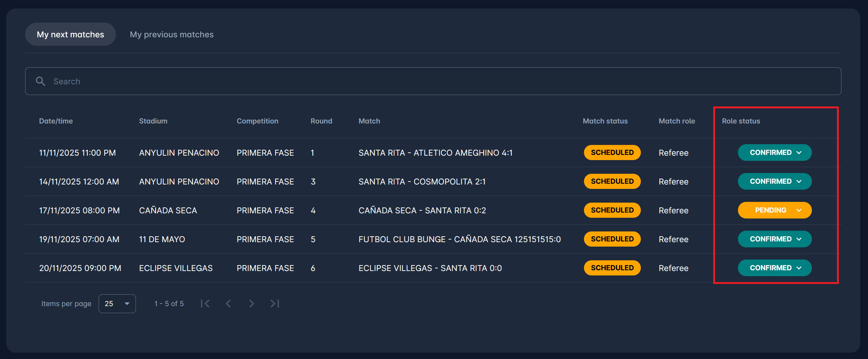Open role status for 11/11/2025 match
The width and height of the screenshot is (868, 359).
click(775, 153)
